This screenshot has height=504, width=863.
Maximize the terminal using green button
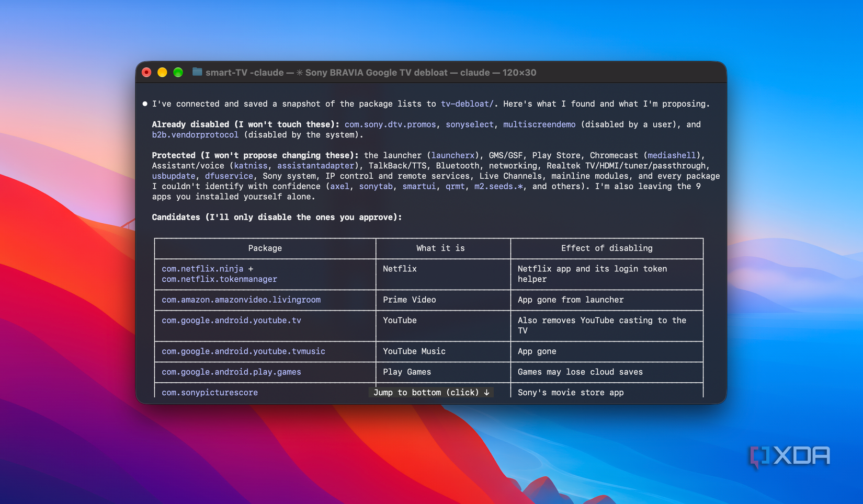178,73
